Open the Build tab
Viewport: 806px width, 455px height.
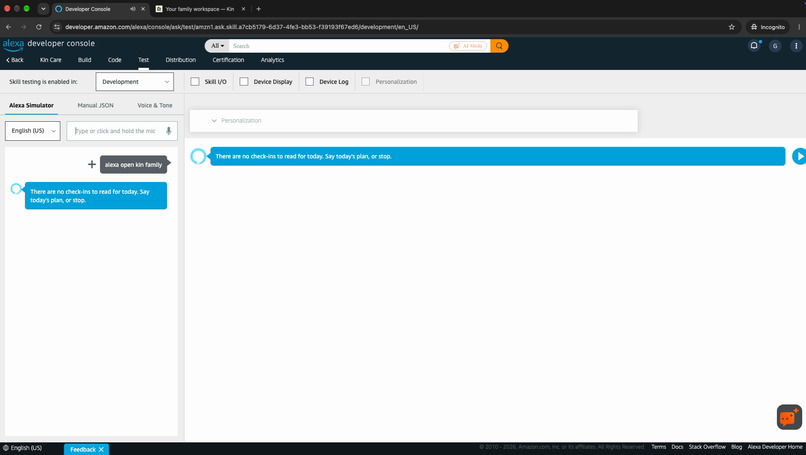84,60
